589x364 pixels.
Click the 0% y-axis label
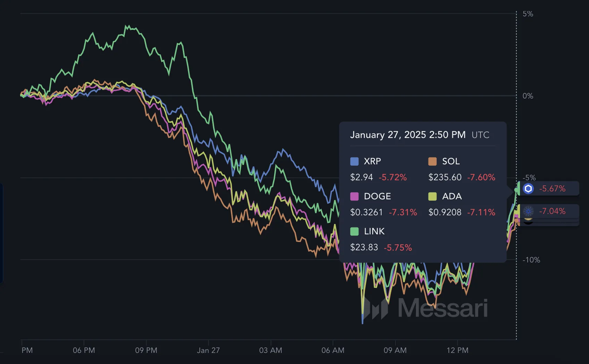(x=528, y=96)
